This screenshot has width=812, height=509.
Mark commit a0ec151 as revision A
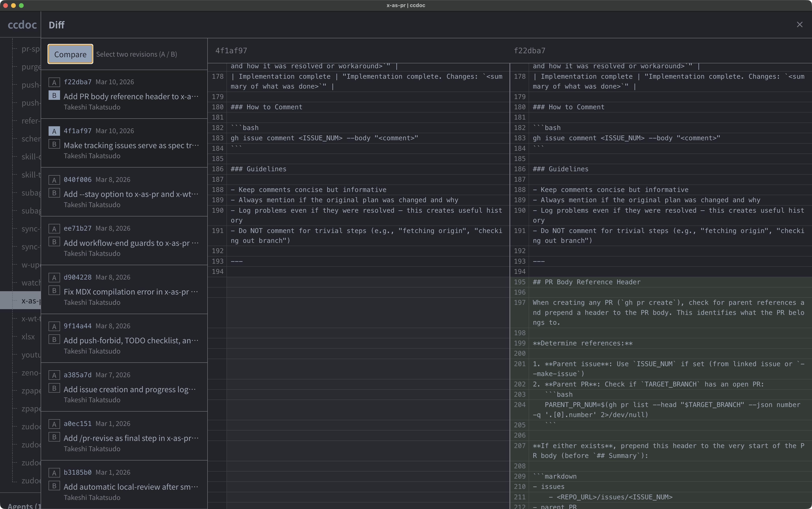click(x=54, y=424)
